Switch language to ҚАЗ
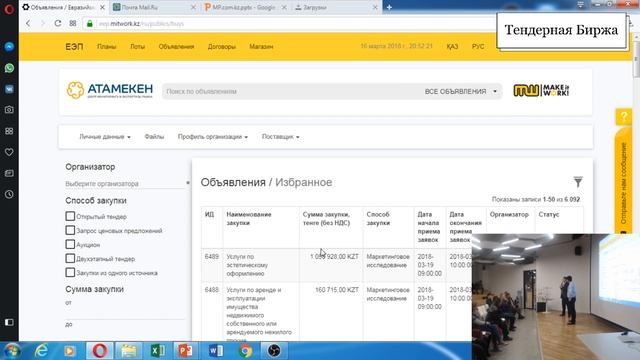 452,47
